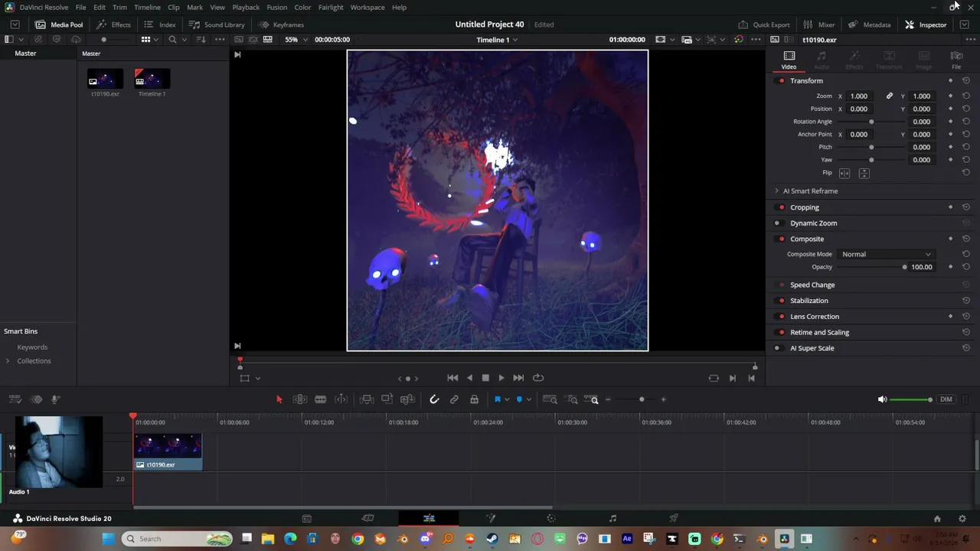Reset the Opacity value with its reset arrow
The width and height of the screenshot is (980, 551).
click(965, 267)
